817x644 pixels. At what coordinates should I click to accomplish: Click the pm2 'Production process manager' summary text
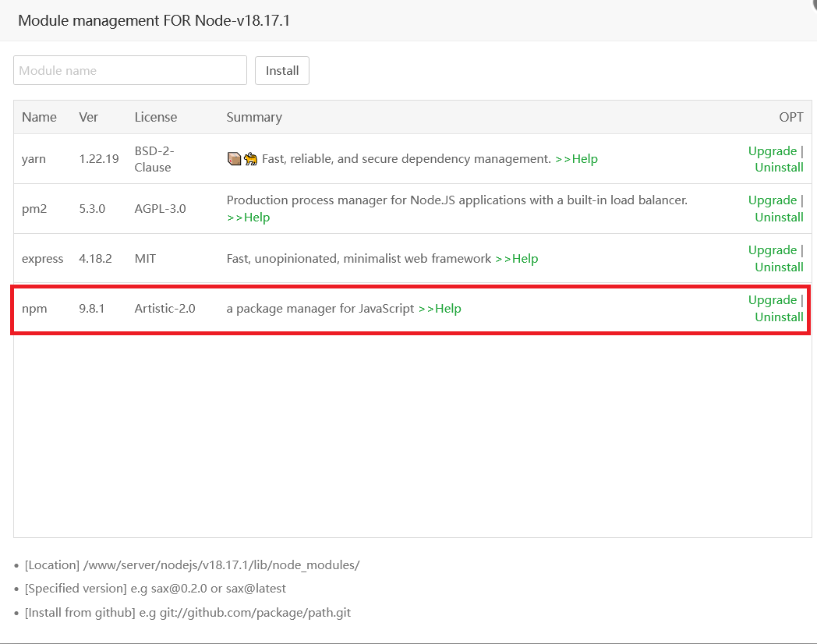click(x=457, y=200)
